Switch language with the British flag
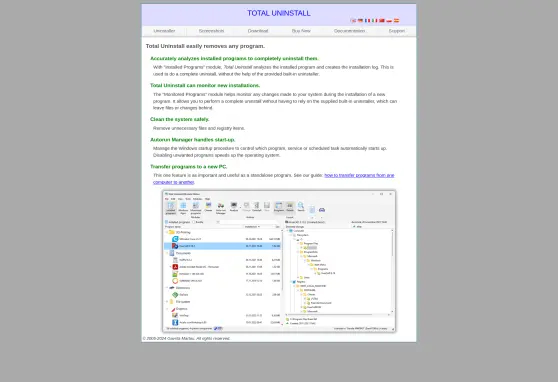This screenshot has height=382, width=558. [x=353, y=21]
